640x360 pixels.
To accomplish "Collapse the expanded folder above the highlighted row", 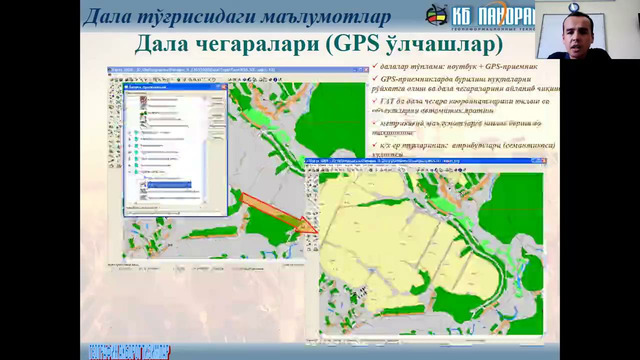I will (x=130, y=172).
